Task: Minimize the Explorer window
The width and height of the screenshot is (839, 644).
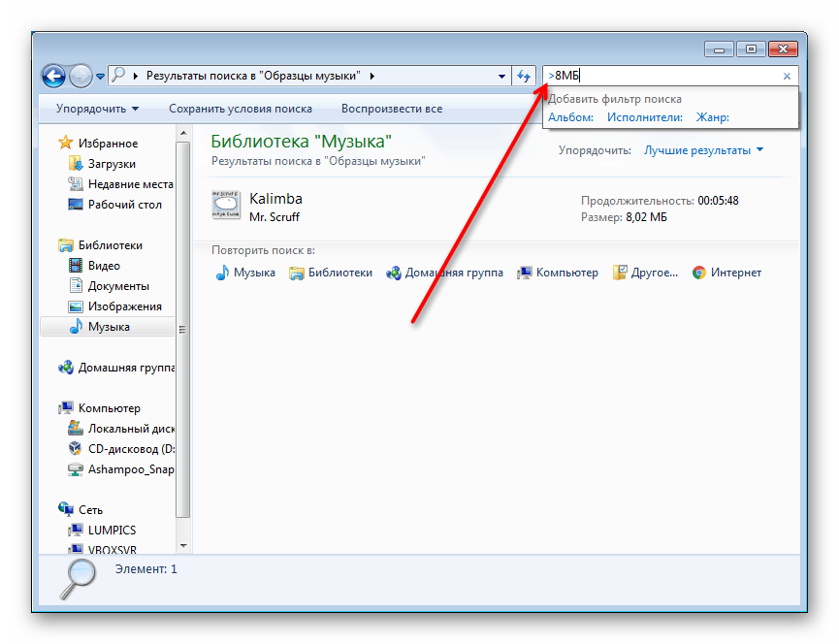Action: [719, 49]
